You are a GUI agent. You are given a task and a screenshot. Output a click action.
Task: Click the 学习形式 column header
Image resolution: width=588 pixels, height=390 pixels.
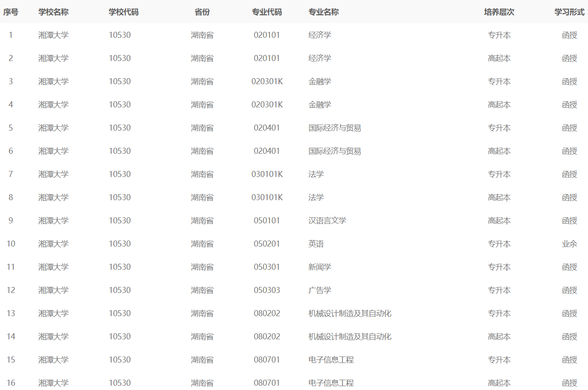coord(570,12)
